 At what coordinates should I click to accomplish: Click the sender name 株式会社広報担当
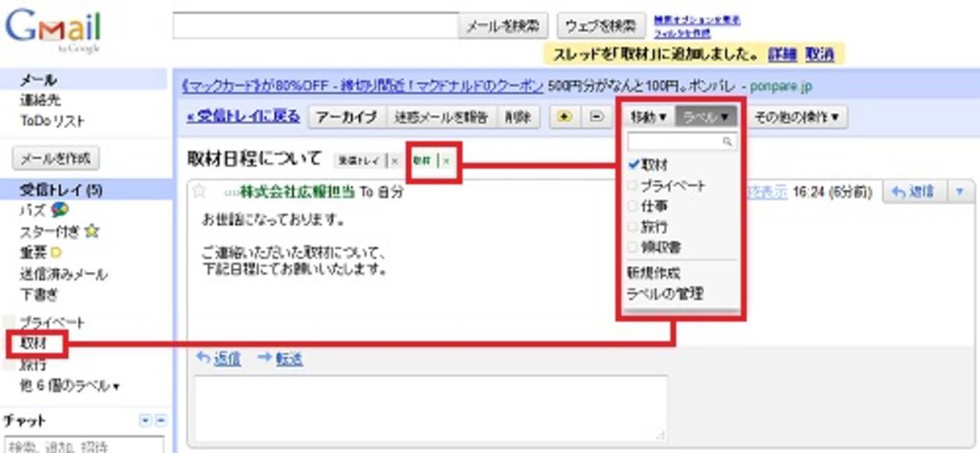(x=297, y=191)
